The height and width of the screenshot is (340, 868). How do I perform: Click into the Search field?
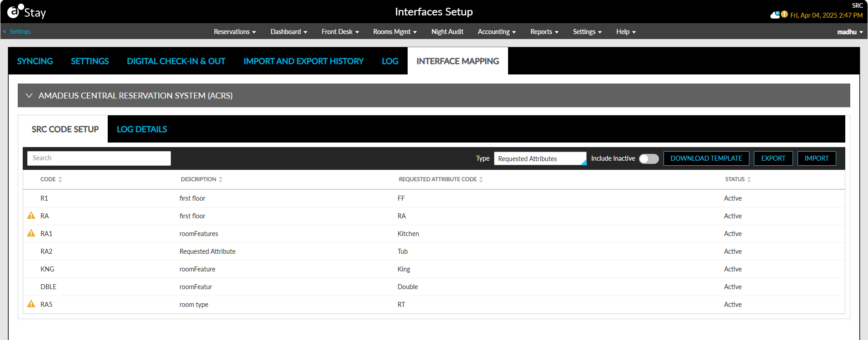[99, 158]
